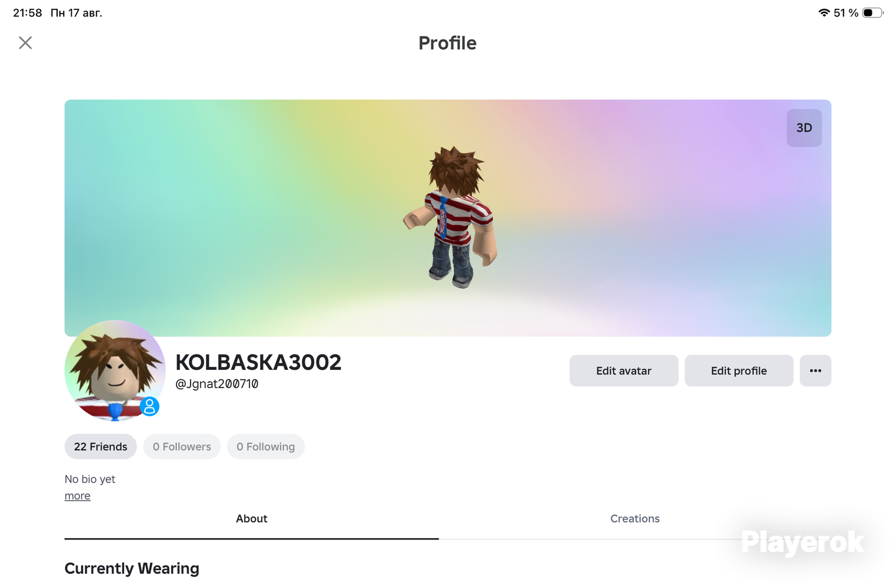
Task: Tap the Currently Wearing section heading
Action: [132, 569]
